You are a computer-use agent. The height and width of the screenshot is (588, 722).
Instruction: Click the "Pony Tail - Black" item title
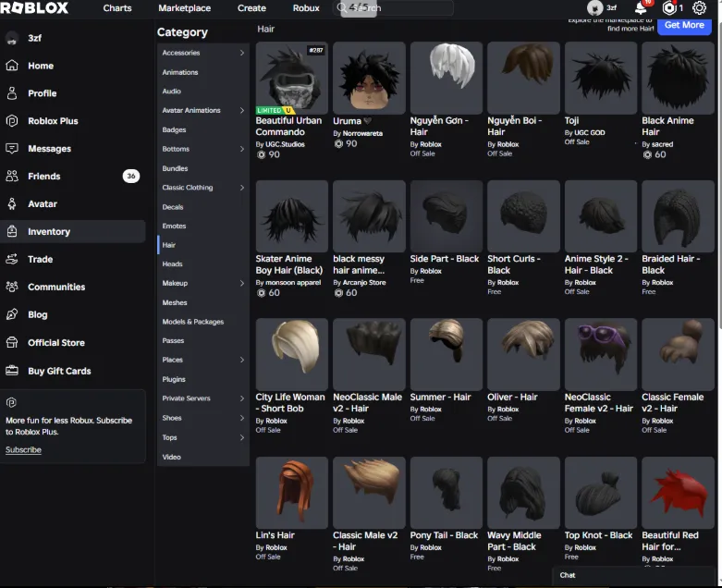point(444,535)
